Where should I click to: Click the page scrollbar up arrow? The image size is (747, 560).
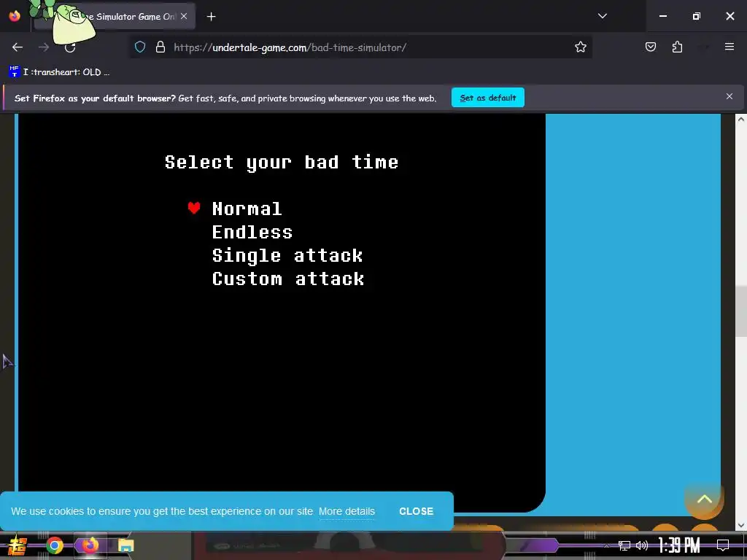click(x=741, y=120)
